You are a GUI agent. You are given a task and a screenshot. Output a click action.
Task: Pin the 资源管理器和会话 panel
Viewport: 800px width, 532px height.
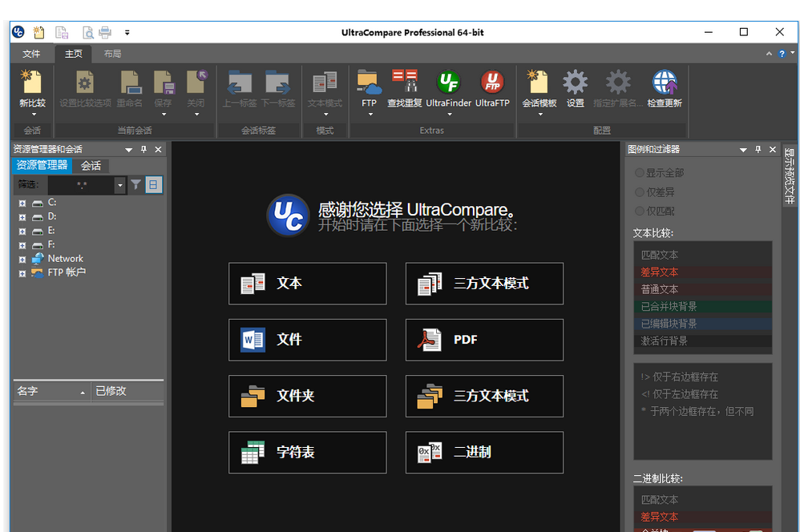click(143, 149)
